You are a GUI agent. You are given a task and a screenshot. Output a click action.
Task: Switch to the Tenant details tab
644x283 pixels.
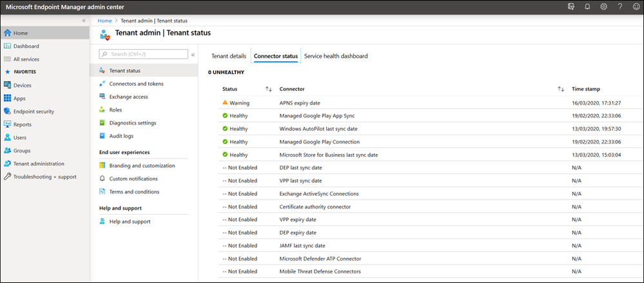point(229,56)
